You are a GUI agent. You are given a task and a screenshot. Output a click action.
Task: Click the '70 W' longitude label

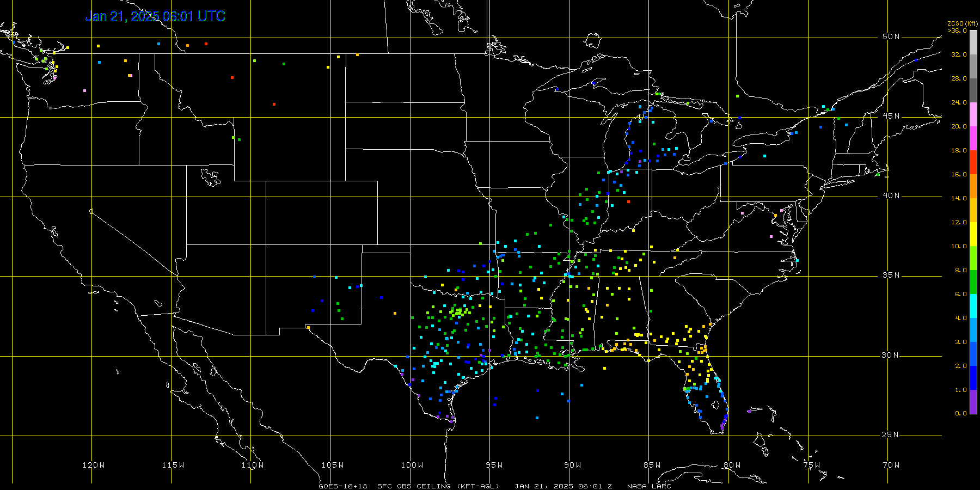click(891, 465)
